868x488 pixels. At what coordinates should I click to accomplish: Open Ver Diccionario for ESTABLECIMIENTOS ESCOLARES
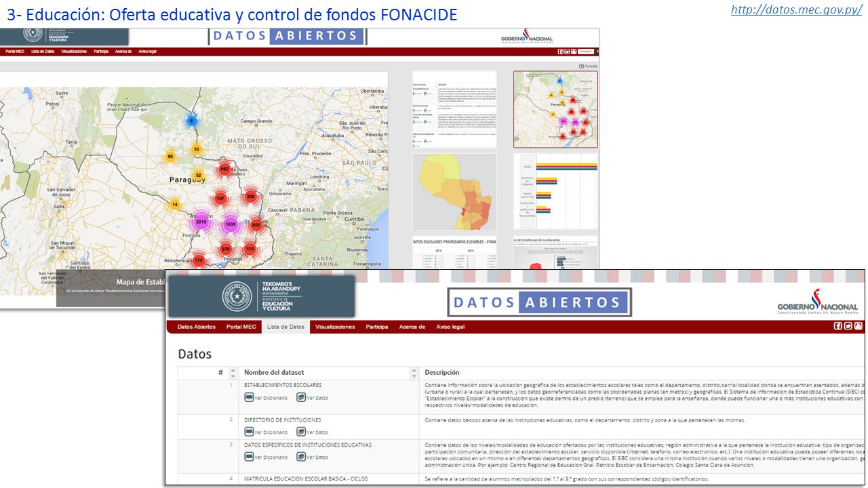tap(266, 398)
